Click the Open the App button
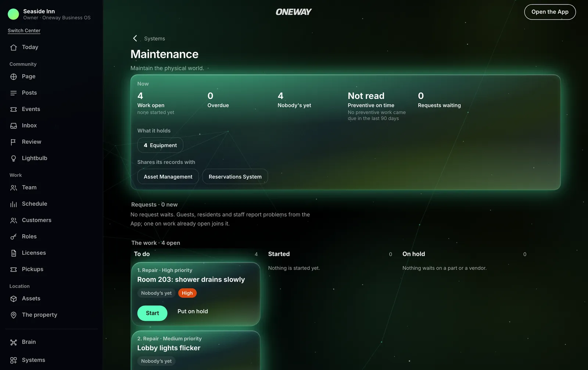This screenshot has width=588, height=370. tap(550, 12)
